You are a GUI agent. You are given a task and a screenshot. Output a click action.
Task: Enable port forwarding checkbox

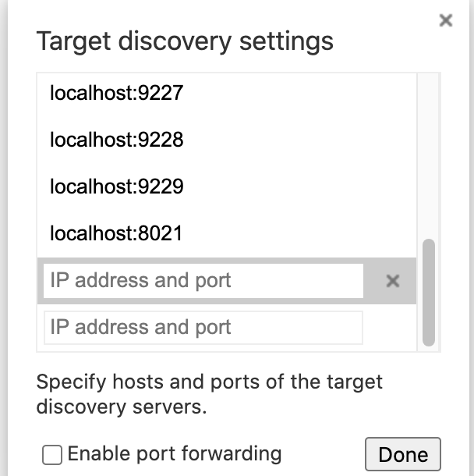[52, 455]
